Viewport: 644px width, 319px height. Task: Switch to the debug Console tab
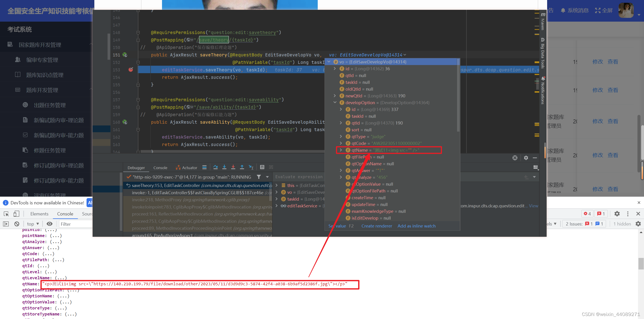pos(160,168)
